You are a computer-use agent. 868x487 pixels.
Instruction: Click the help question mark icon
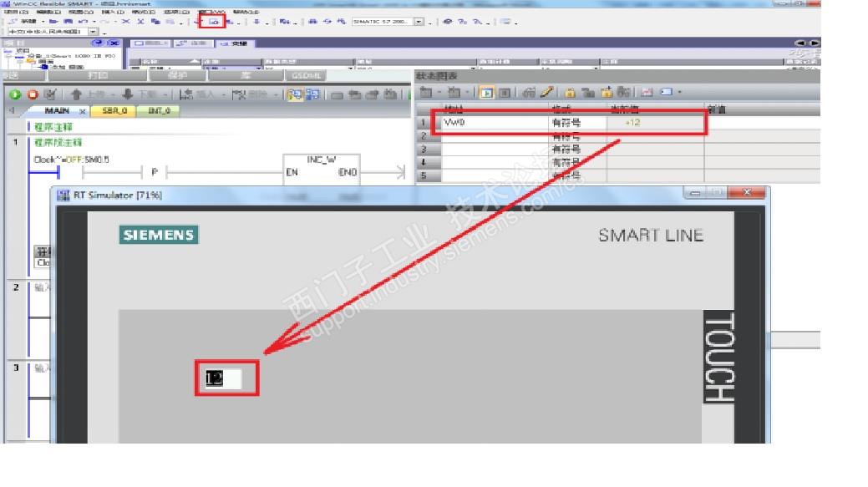pos(462,22)
